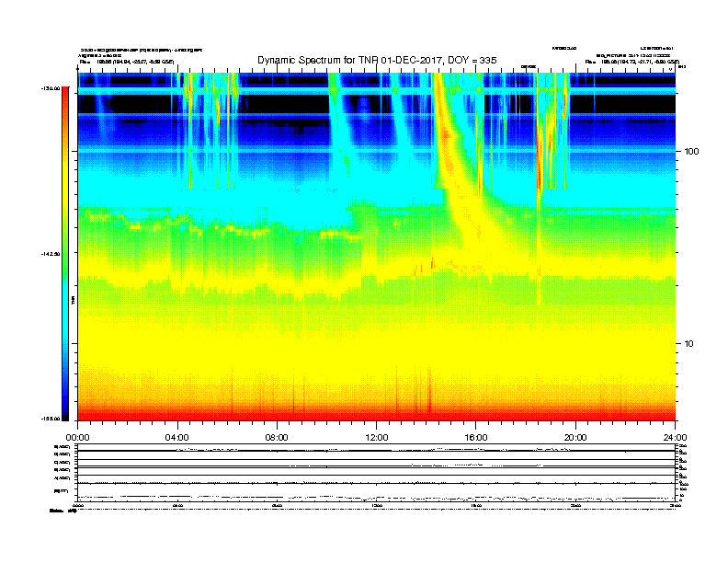This screenshot has width=728, height=563.
Task: Click the 04:00 label under the spectrum plot
Action: (177, 438)
